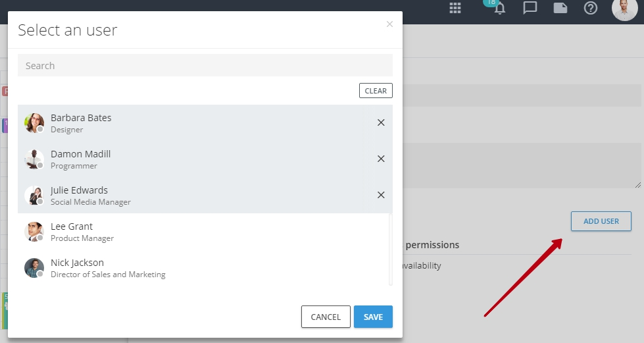Click Barbara Bates' avatar

tap(34, 123)
